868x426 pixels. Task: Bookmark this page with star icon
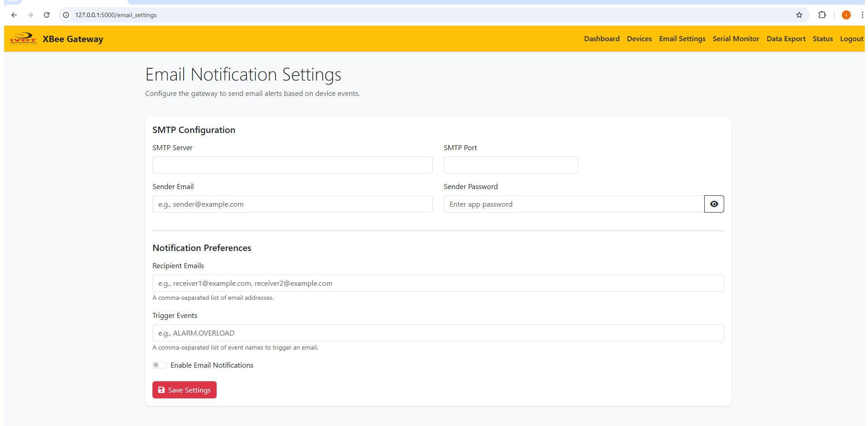point(799,15)
